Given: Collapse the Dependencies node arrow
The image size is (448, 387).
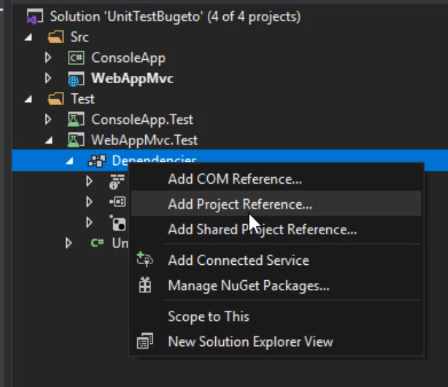Looking at the screenshot, I should [x=70, y=162].
